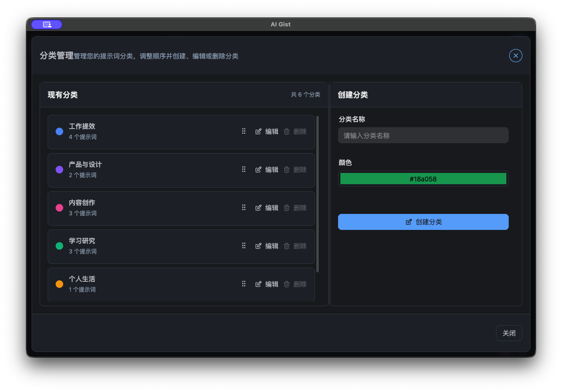Focus the 分类名称 input field
This screenshot has width=562, height=392.
[x=423, y=135]
